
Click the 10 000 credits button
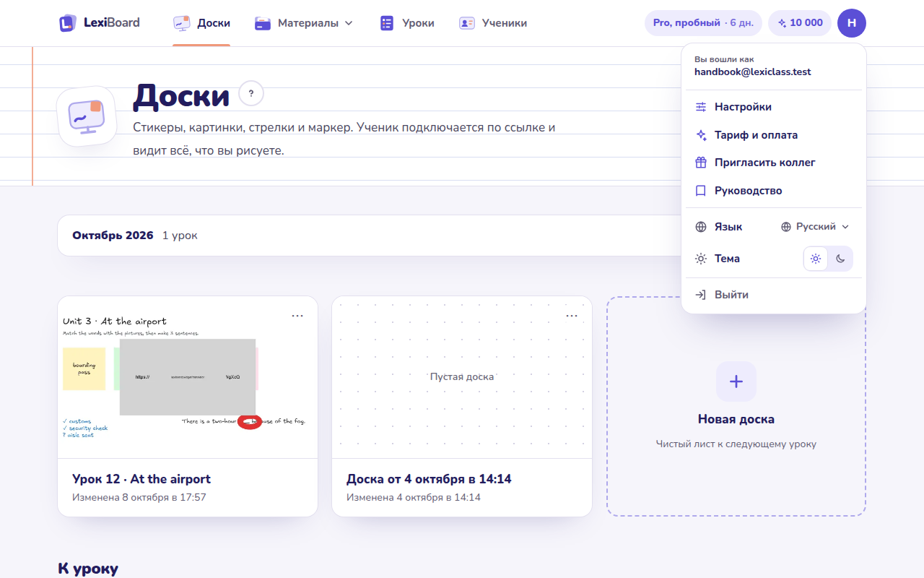(800, 23)
